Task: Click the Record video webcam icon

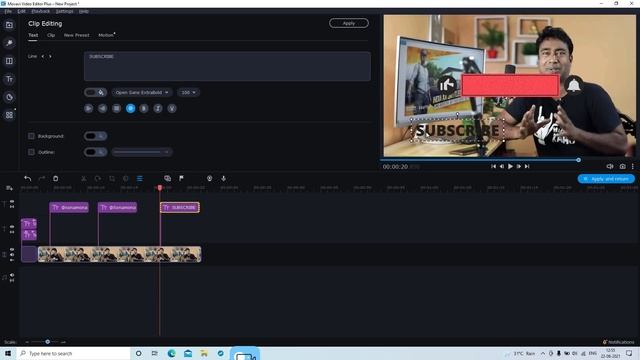Action: click(209, 178)
